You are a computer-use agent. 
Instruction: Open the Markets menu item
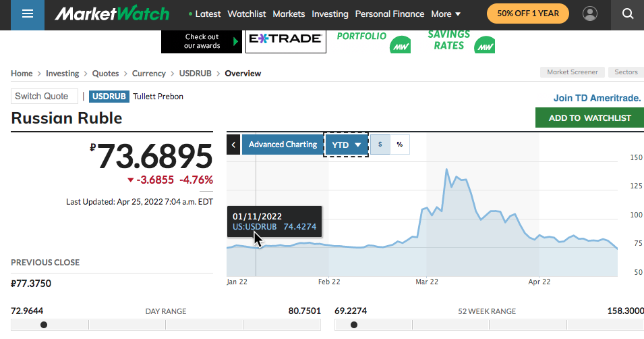[289, 14]
